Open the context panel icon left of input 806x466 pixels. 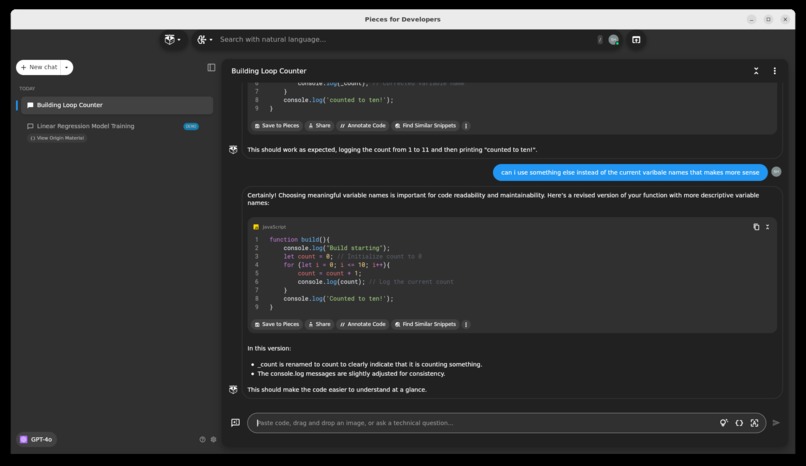point(235,422)
